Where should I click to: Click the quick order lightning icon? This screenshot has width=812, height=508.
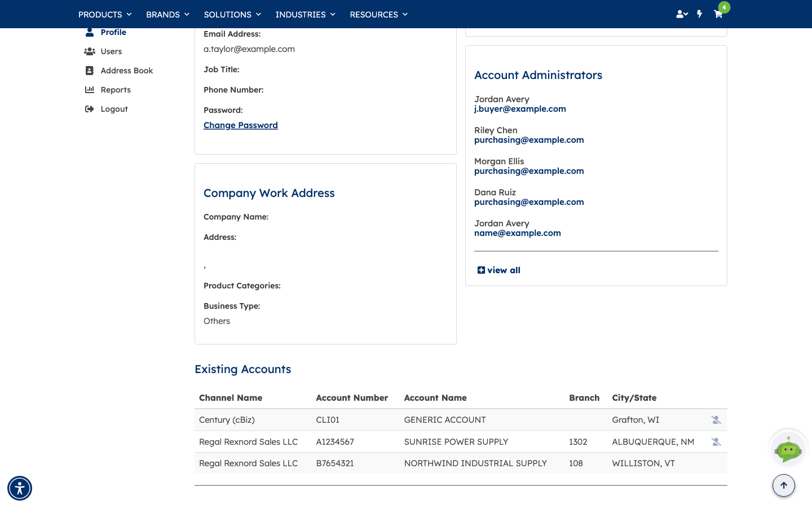700,14
